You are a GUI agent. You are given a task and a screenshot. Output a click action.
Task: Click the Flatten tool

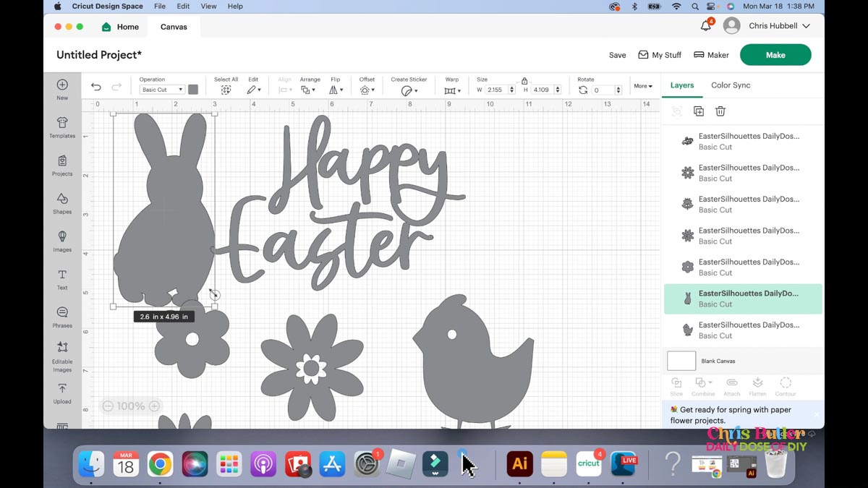[757, 386]
